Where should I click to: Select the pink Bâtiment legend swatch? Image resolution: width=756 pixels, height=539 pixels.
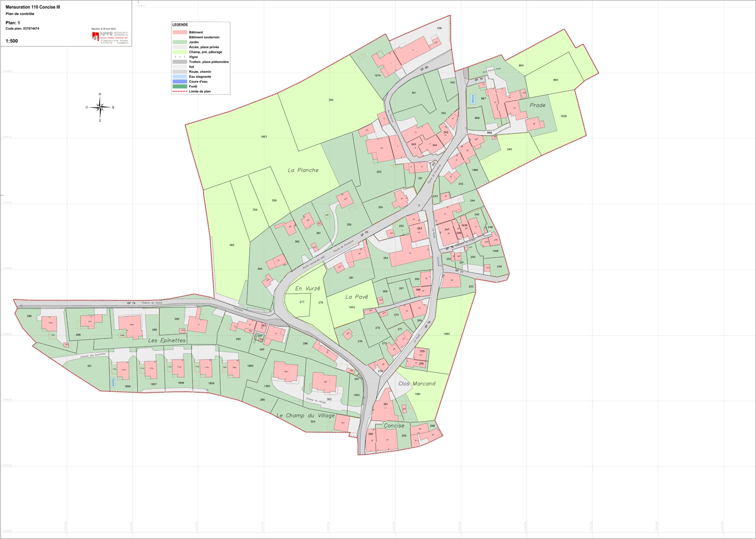180,32
